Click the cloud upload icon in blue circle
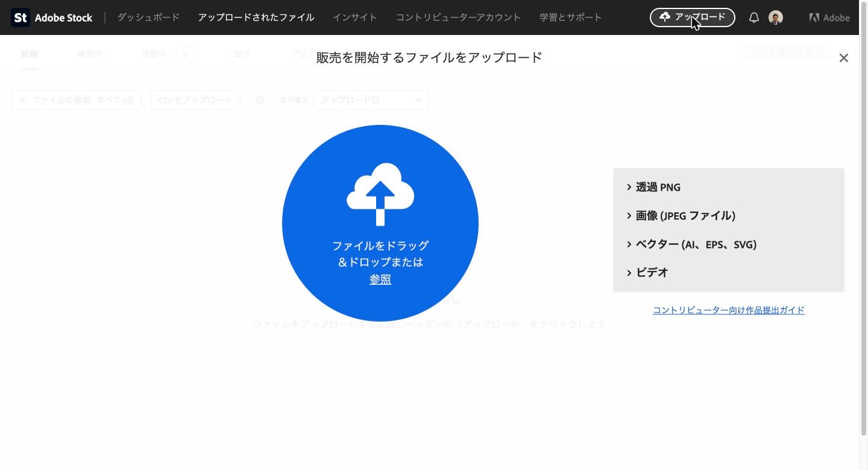 coord(380,194)
